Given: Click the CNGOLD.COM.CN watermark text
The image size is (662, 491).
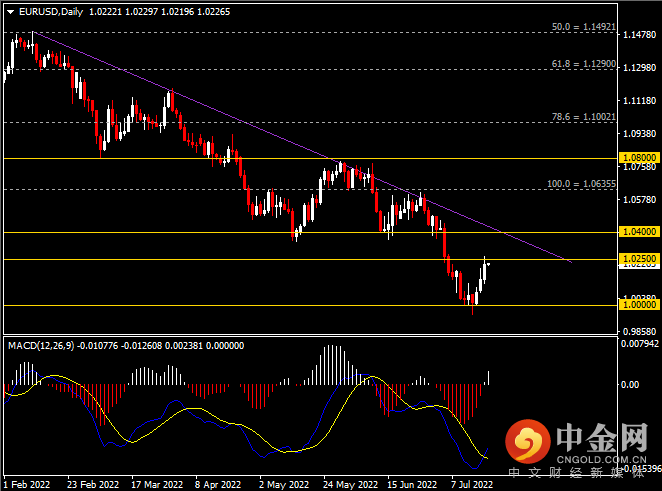Looking at the screenshot, I should pos(601,460).
